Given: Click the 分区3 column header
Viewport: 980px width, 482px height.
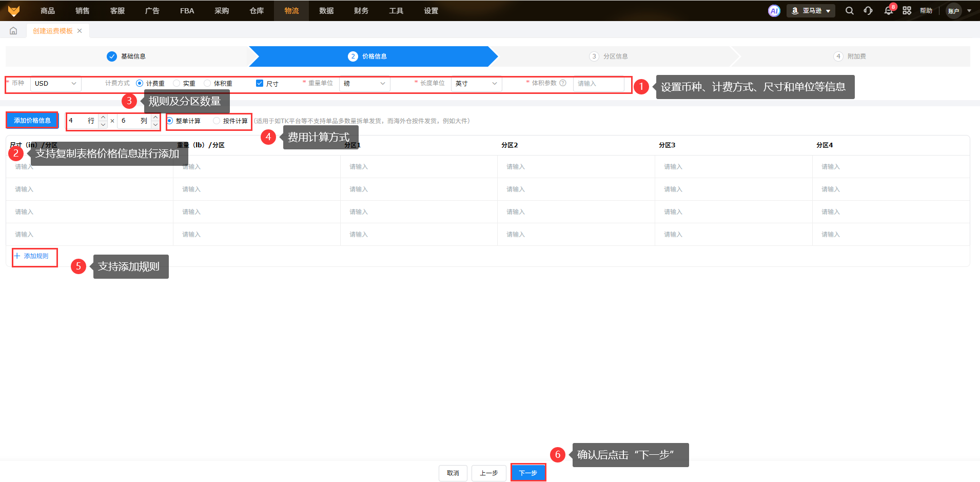Looking at the screenshot, I should (x=667, y=145).
